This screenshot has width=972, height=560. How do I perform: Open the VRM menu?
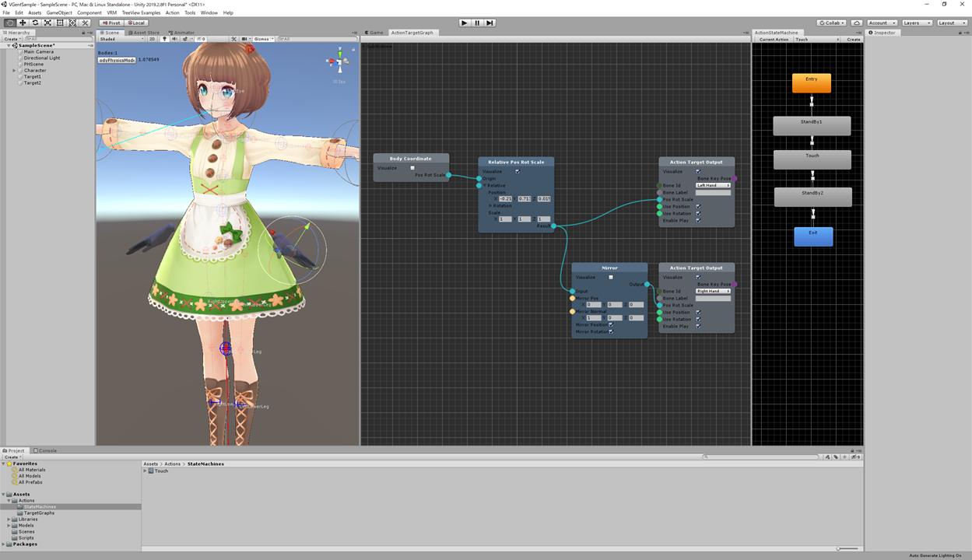[112, 12]
